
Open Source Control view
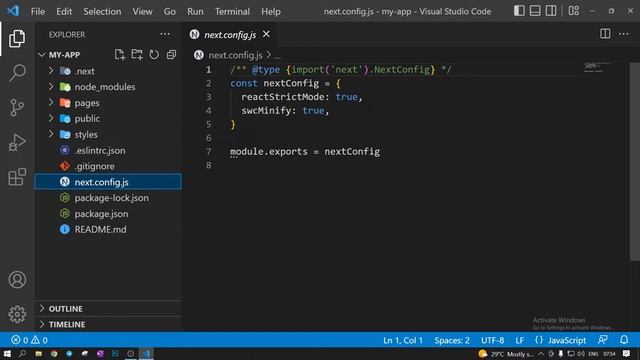coord(17,107)
